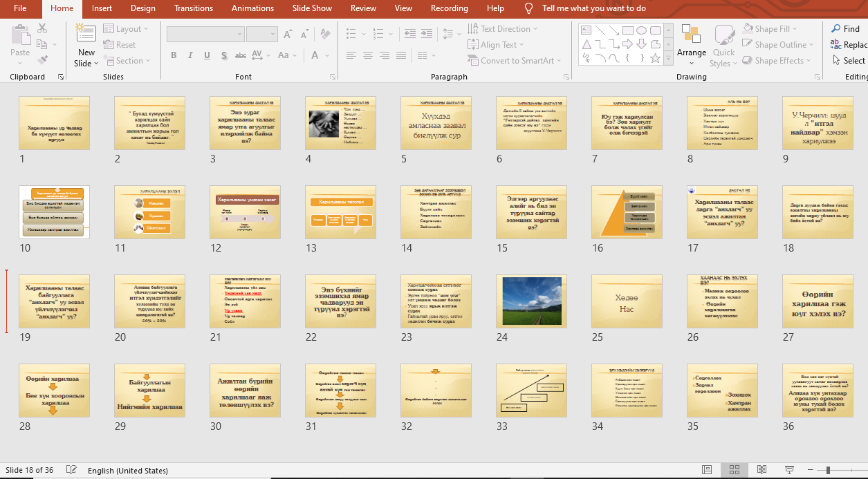Screen dimensions: 868x479
Task: Select the isosceles triangle shape
Action: pyautogui.click(x=587, y=44)
